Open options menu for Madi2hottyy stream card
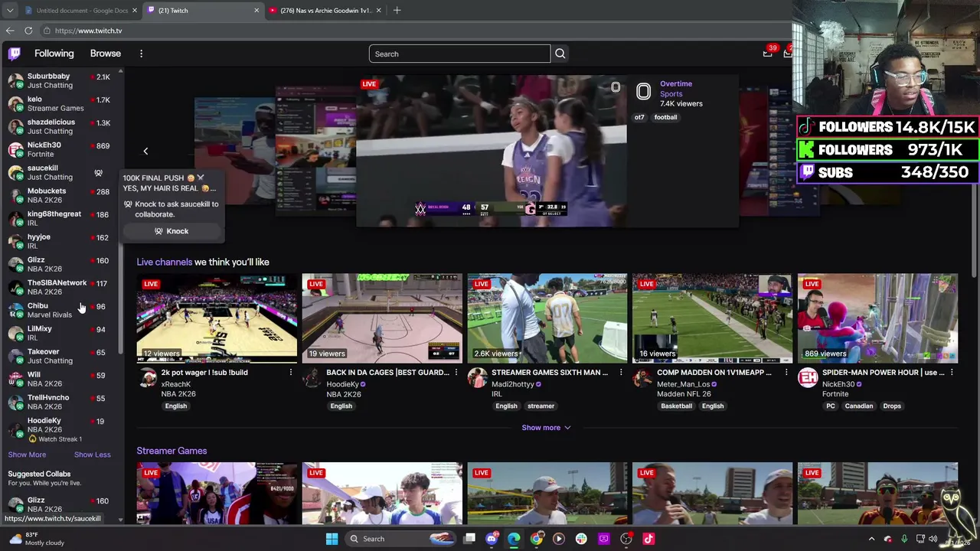Viewport: 980px width, 551px height. [x=621, y=373]
